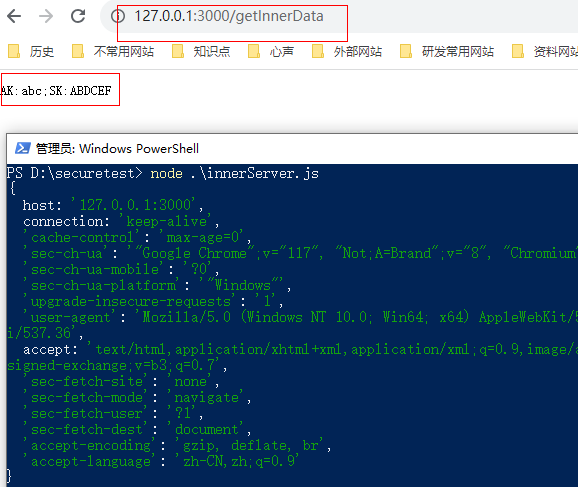Click the connection 'keep-alive' line
The width and height of the screenshot is (578, 487).
point(121,221)
